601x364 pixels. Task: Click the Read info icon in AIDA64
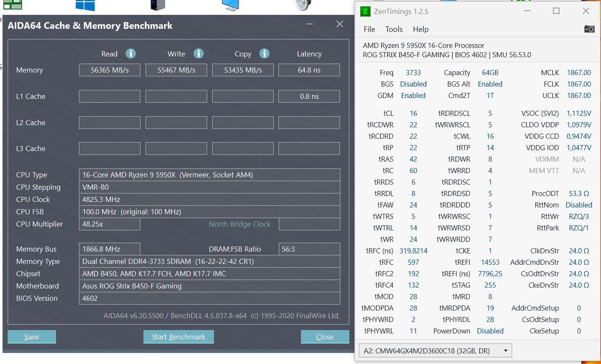pyautogui.click(x=130, y=53)
